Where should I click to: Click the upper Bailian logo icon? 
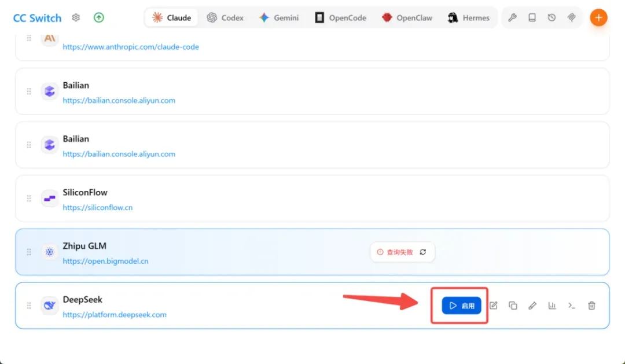50,91
